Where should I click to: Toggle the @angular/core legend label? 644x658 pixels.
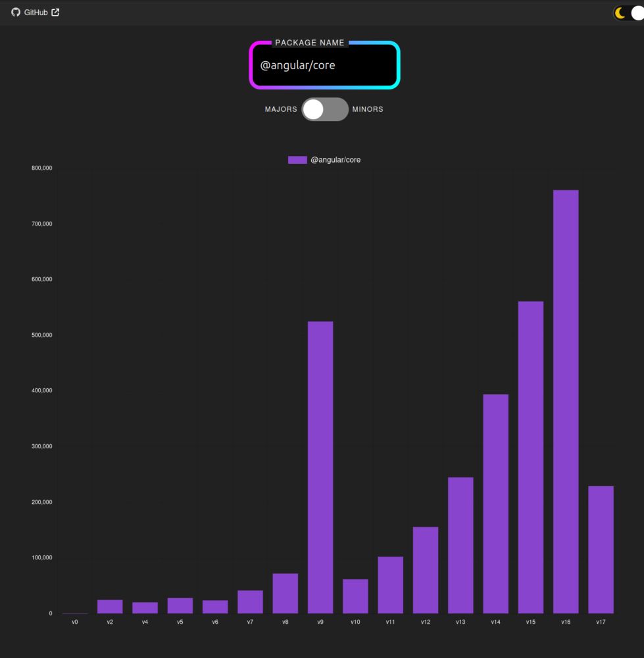[x=335, y=160]
